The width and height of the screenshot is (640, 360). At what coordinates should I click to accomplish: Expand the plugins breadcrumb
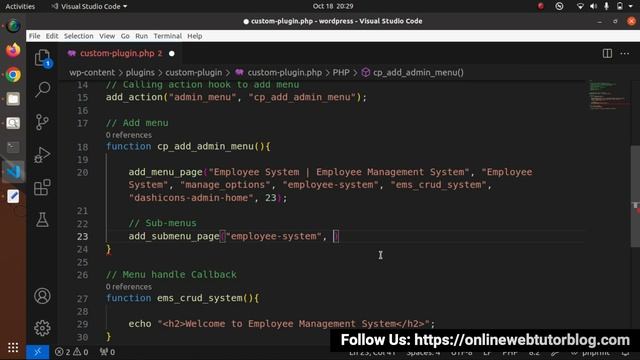pos(140,73)
